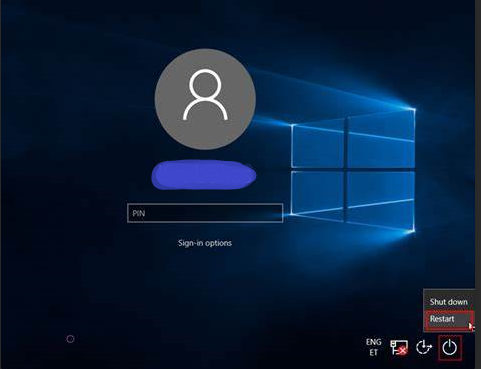Click the ET keyboard layout label

tap(373, 352)
